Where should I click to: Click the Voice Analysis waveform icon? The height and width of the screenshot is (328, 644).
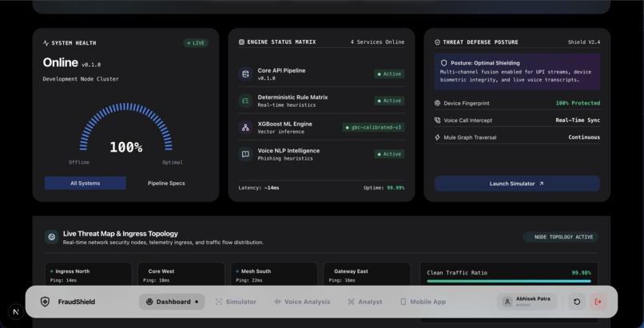coord(277,302)
